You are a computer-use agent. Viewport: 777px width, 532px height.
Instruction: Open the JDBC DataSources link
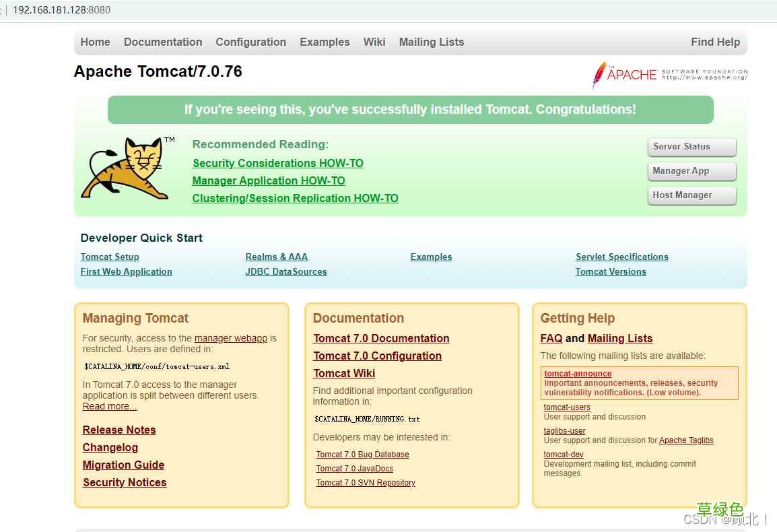click(x=286, y=271)
